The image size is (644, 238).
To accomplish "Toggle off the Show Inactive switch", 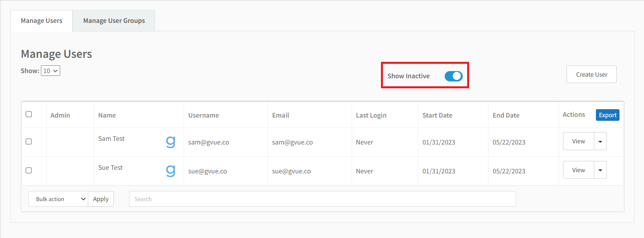I will pyautogui.click(x=454, y=76).
